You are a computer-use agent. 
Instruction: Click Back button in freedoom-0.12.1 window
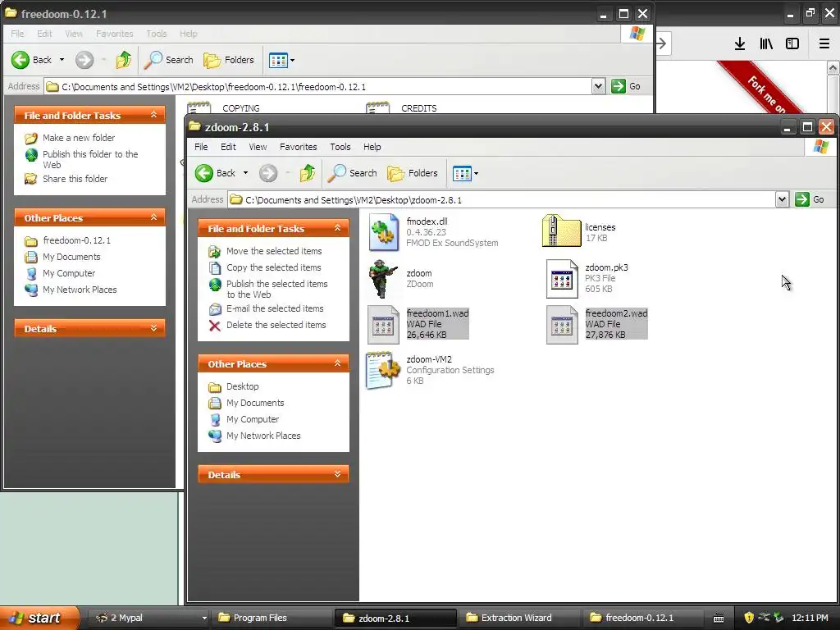32,60
